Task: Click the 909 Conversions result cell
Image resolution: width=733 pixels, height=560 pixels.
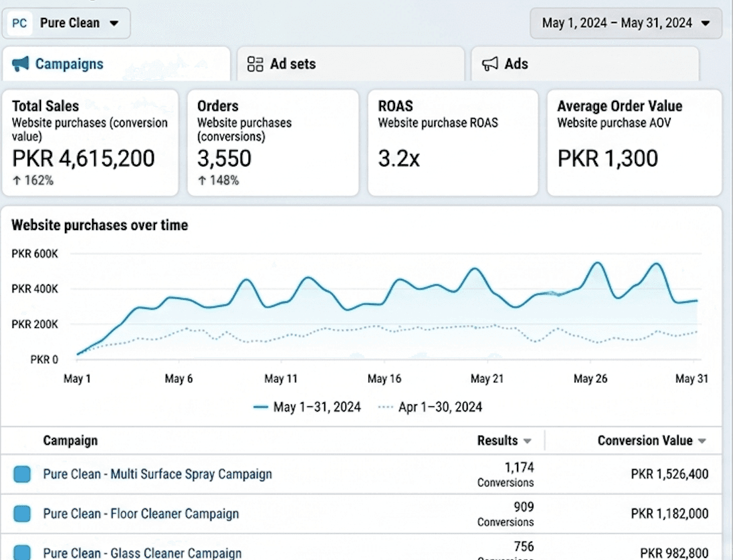Action: click(x=505, y=514)
